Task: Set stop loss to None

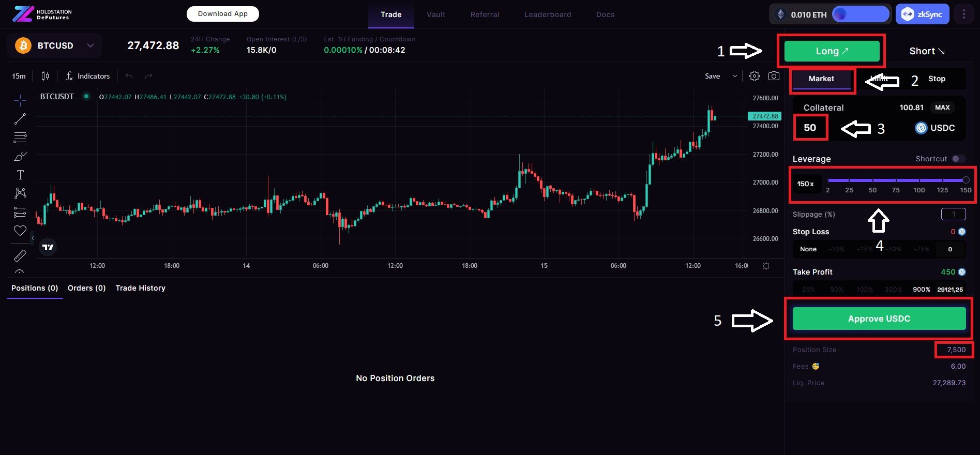Action: [x=808, y=249]
